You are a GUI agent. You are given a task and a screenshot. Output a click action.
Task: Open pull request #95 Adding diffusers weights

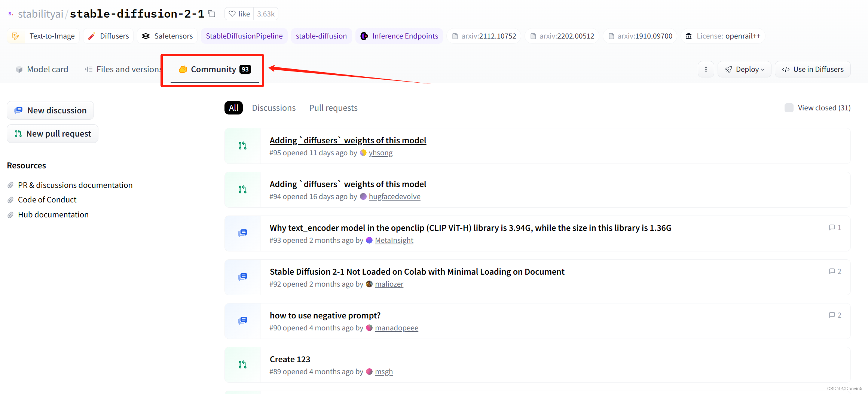coord(348,140)
